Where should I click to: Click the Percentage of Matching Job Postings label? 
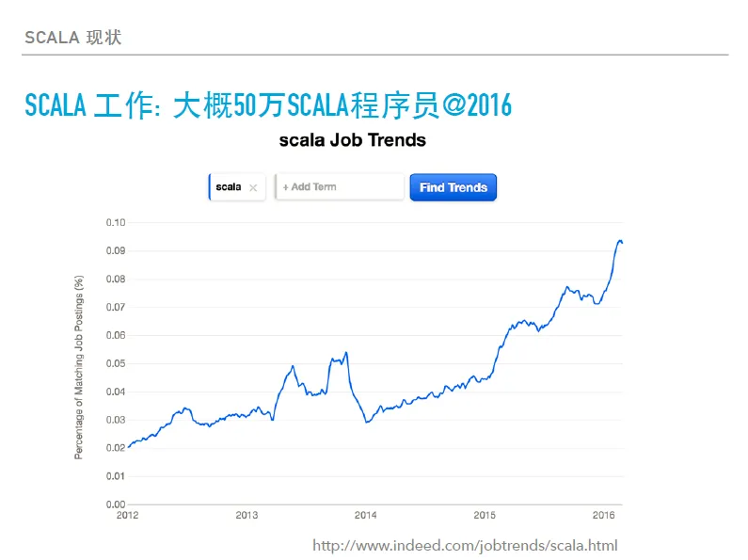click(79, 367)
